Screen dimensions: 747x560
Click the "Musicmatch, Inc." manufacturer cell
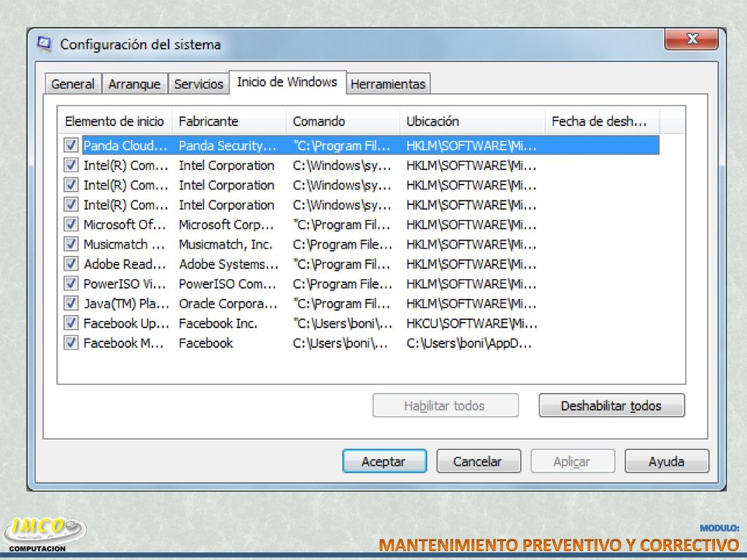coord(225,244)
